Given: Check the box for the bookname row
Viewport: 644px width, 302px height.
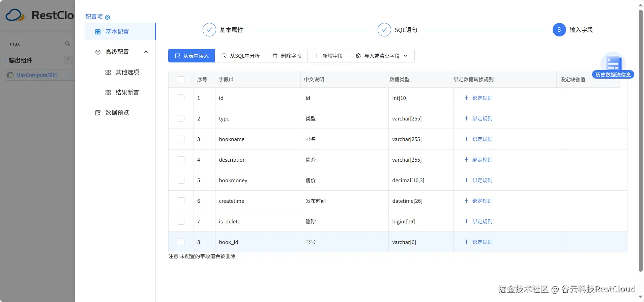Looking at the screenshot, I should pos(181,139).
